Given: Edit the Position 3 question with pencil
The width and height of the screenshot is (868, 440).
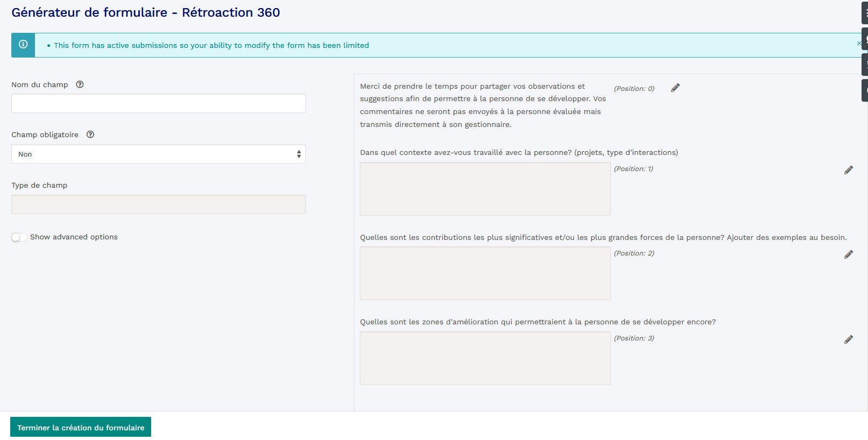Looking at the screenshot, I should pos(849,339).
